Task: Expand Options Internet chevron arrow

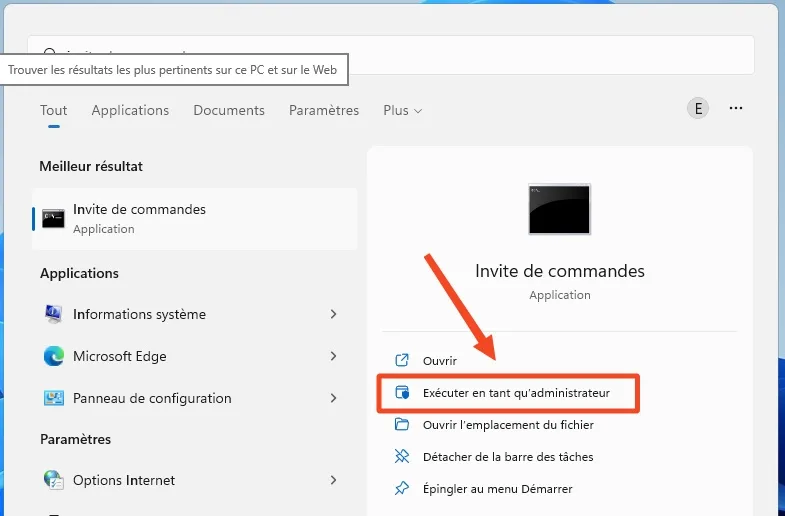Action: (333, 480)
